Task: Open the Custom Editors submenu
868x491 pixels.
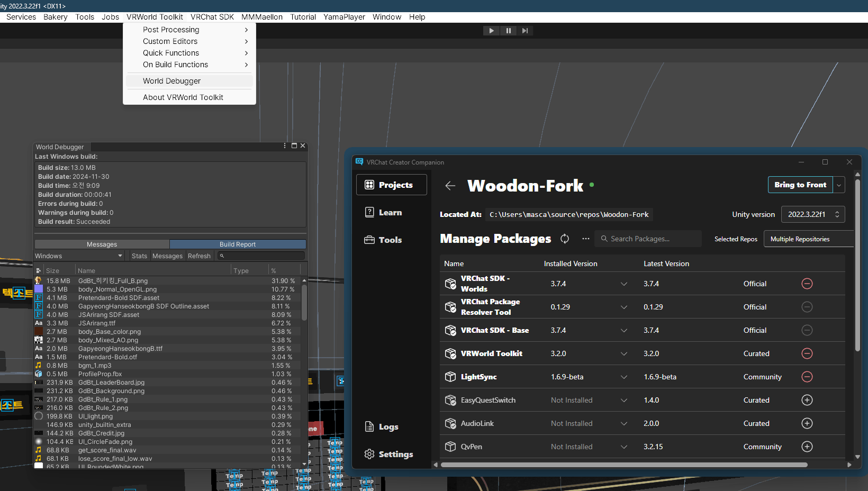Action: coord(189,41)
